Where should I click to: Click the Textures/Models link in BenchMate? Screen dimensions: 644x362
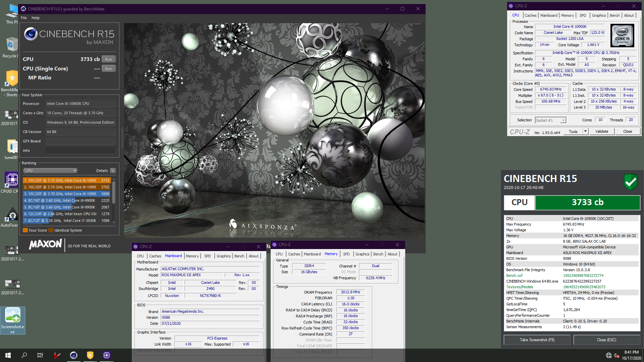pos(520,287)
